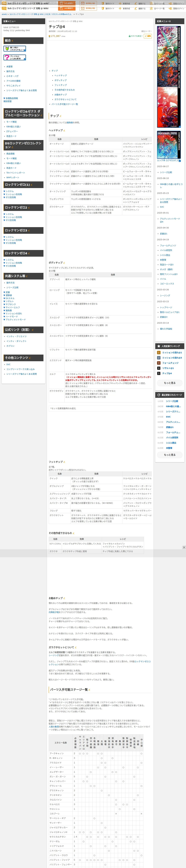Image resolution: width=186 pixels, height=868 pixels.
Task: Open the 雑談部屋 sidebar link
Action: pos(7,101)
